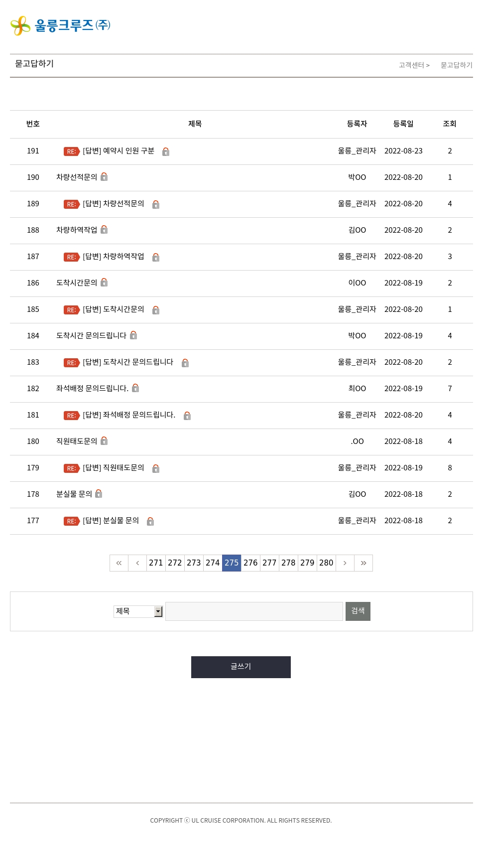Open post 도착시간 문의드립니다 number 184
The width and height of the screenshot is (483, 868).
(91, 335)
